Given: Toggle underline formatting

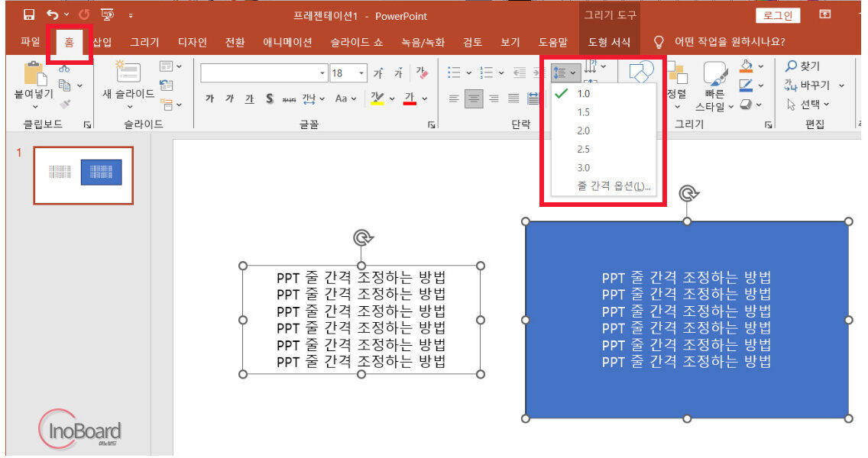Looking at the screenshot, I should click(x=250, y=98).
